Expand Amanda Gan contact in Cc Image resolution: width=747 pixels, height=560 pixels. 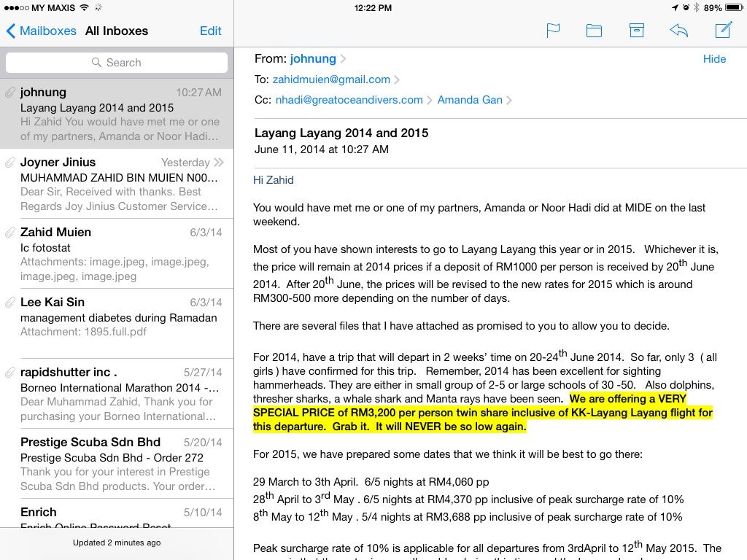508,100
